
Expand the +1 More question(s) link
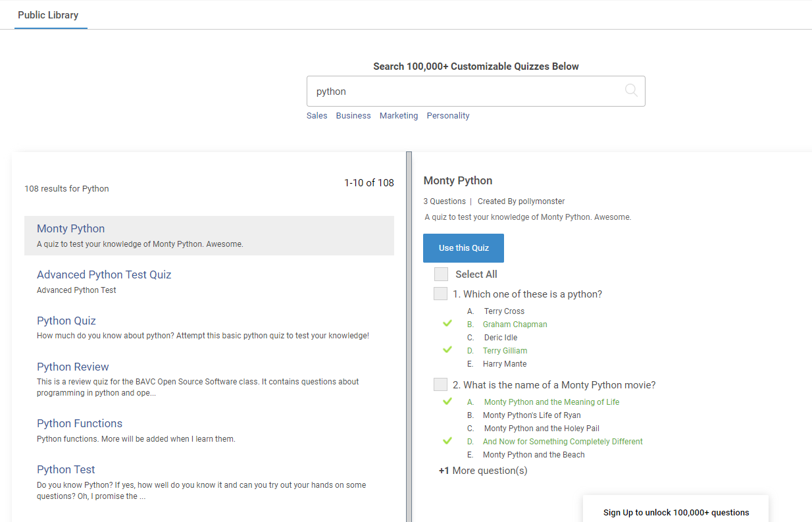(x=483, y=471)
